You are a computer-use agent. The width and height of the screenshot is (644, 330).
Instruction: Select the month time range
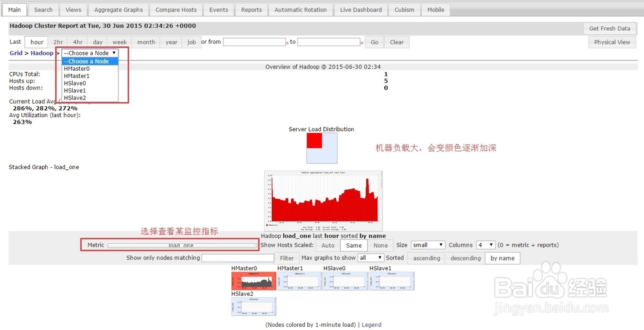146,42
